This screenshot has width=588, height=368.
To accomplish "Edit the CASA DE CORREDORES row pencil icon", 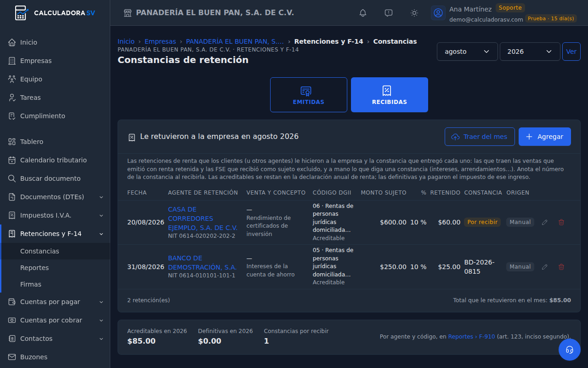I will pos(545,222).
